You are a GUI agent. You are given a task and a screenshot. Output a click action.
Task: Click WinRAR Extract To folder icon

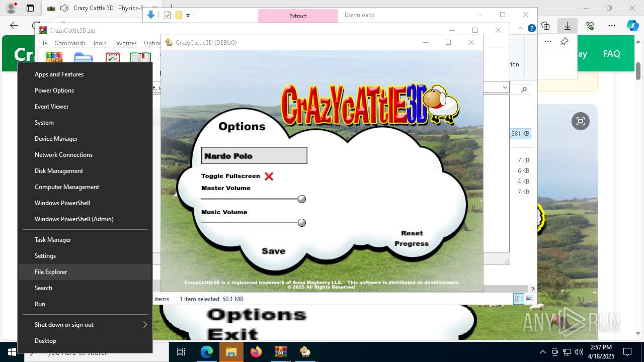pyautogui.click(x=84, y=57)
